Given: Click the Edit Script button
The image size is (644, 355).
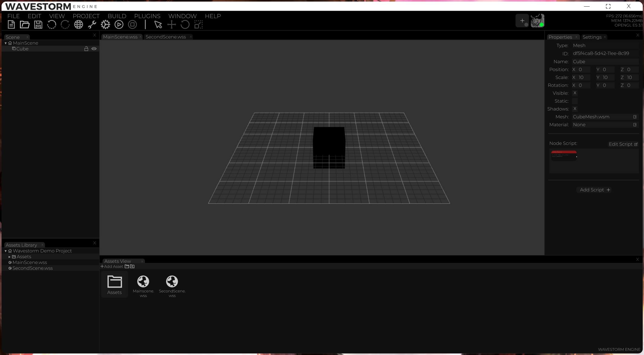Looking at the screenshot, I should tap(623, 144).
